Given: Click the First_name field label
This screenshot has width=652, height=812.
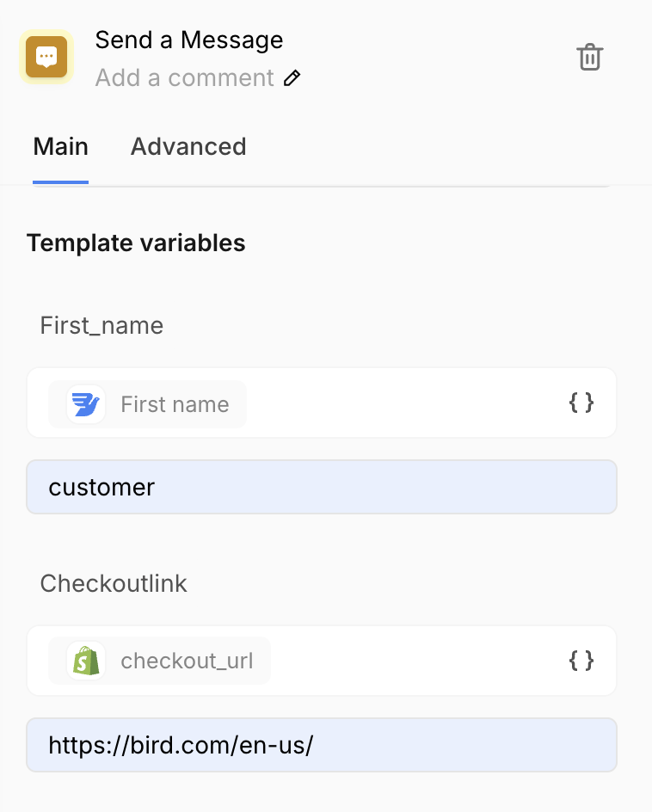Looking at the screenshot, I should (x=101, y=325).
